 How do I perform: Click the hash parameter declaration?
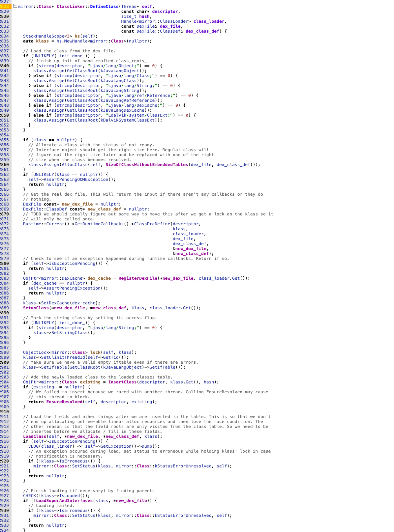pos(144,16)
